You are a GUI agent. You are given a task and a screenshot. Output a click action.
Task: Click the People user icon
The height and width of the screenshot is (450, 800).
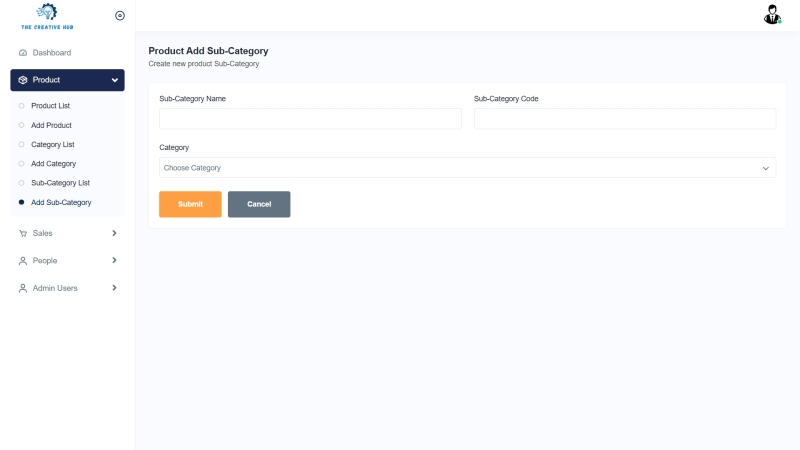coord(23,261)
